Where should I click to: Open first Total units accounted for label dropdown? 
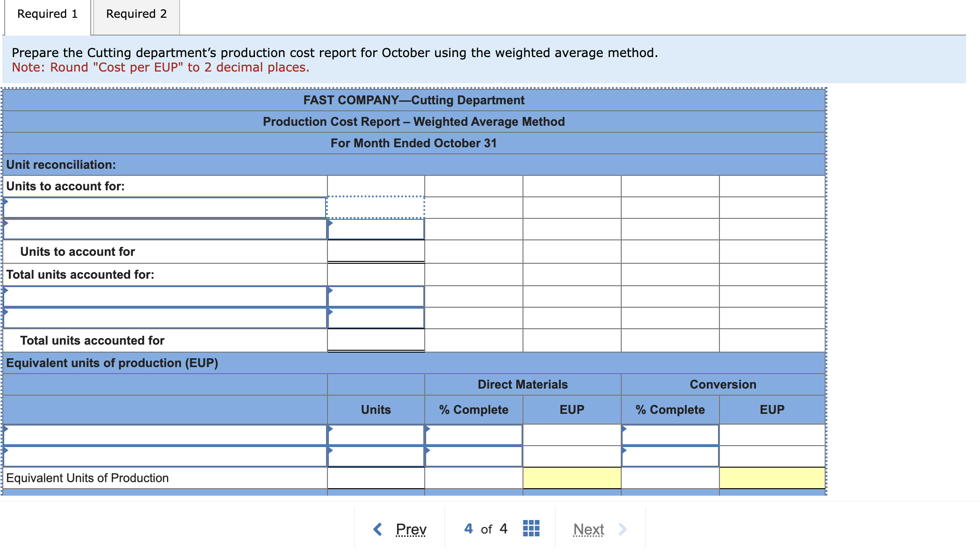click(x=165, y=296)
